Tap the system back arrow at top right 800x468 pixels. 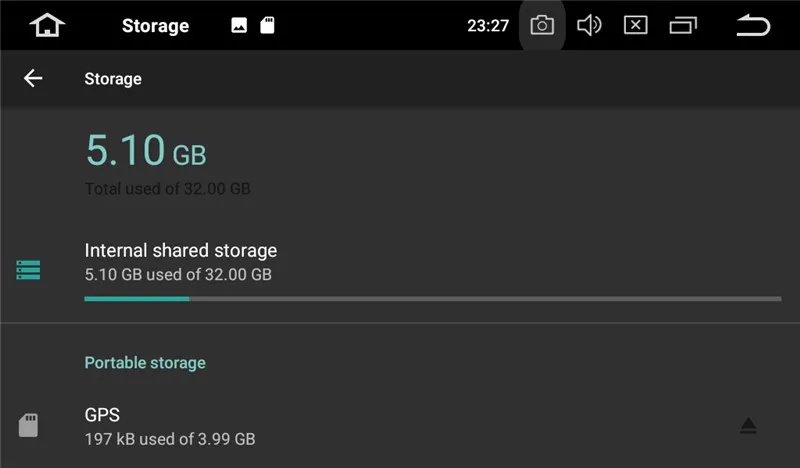753,25
